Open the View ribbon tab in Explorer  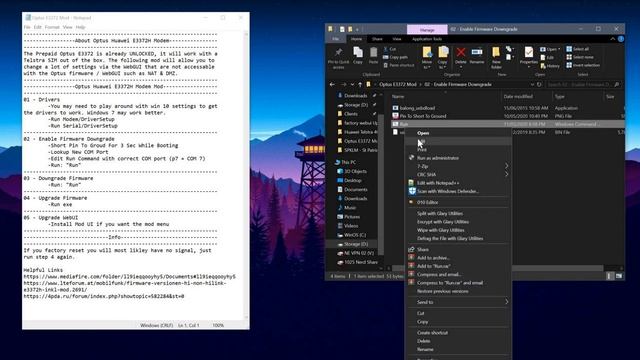[397, 39]
